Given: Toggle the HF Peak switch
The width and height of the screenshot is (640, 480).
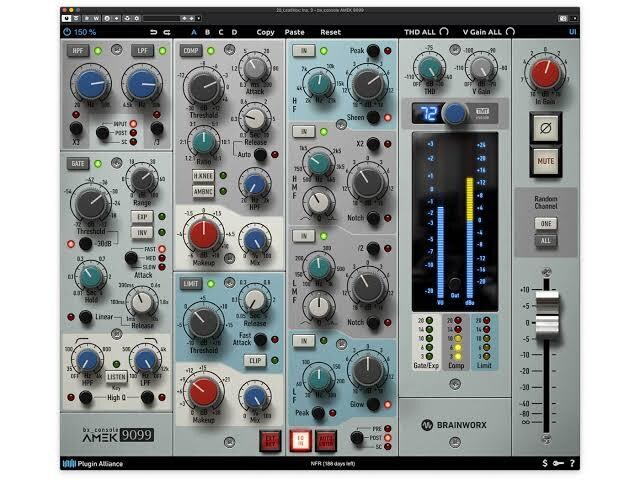Looking at the screenshot, I should (x=373, y=51).
